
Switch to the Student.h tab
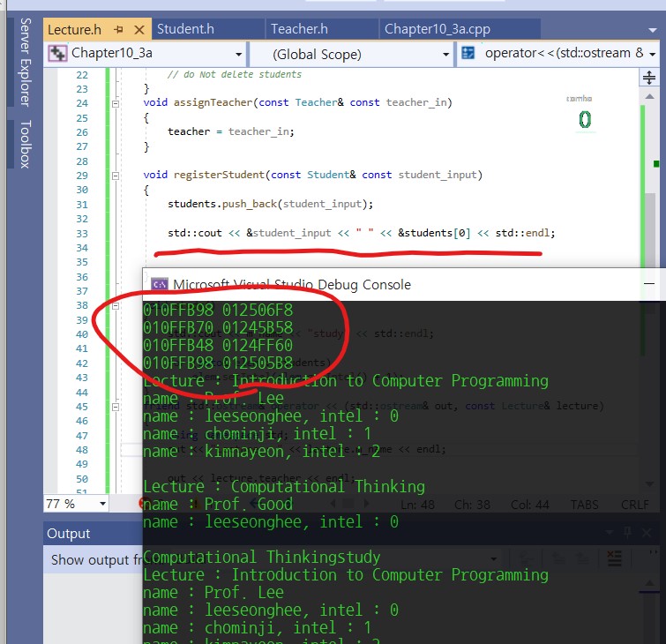(x=185, y=29)
